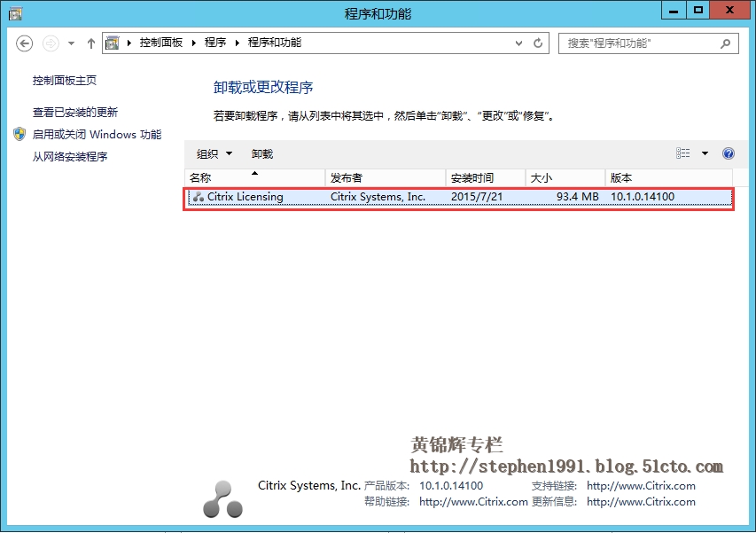The height and width of the screenshot is (533, 756).
Task: Click the 卸载 toolbar button
Action: 262,154
